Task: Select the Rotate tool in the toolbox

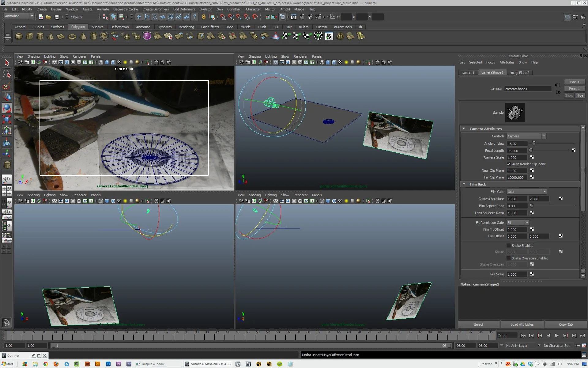Action: pos(7,108)
